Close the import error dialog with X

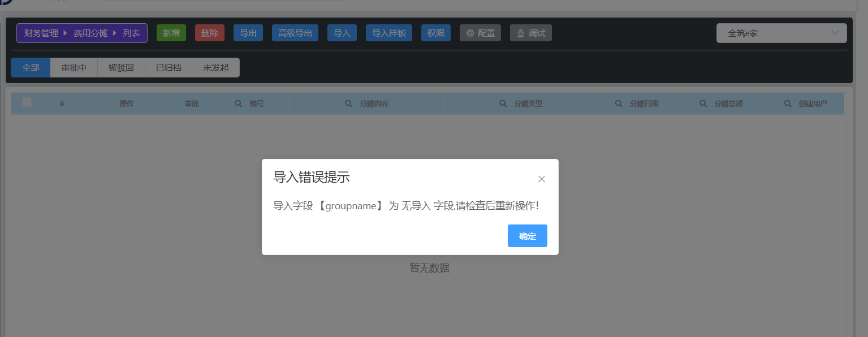tap(541, 179)
